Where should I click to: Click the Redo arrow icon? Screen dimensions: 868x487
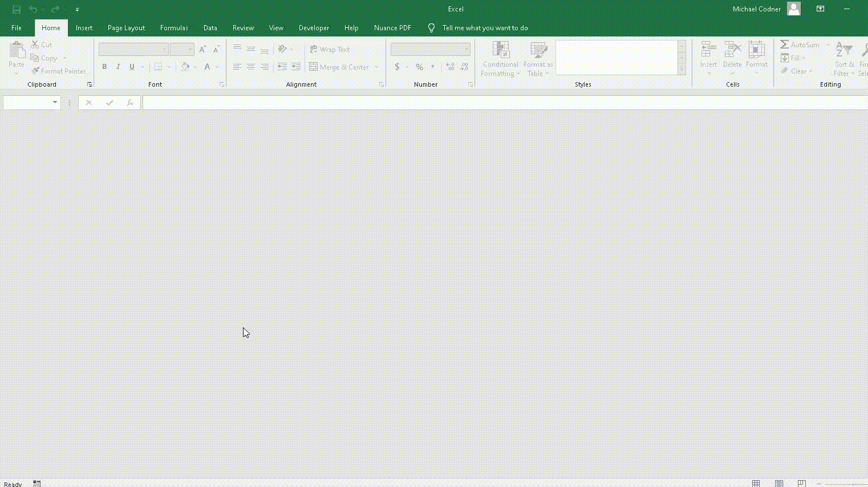tap(55, 9)
